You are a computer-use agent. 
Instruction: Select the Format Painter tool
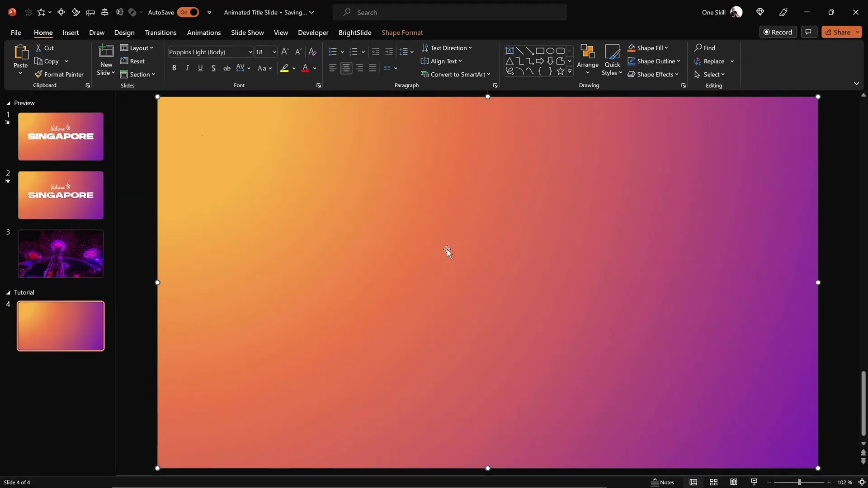pyautogui.click(x=60, y=74)
